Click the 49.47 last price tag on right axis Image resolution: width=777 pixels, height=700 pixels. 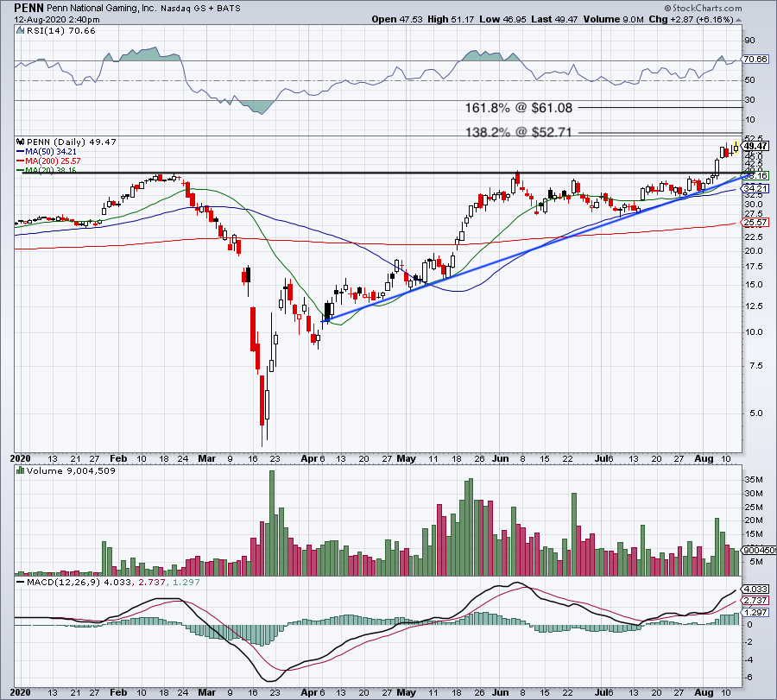click(x=756, y=146)
